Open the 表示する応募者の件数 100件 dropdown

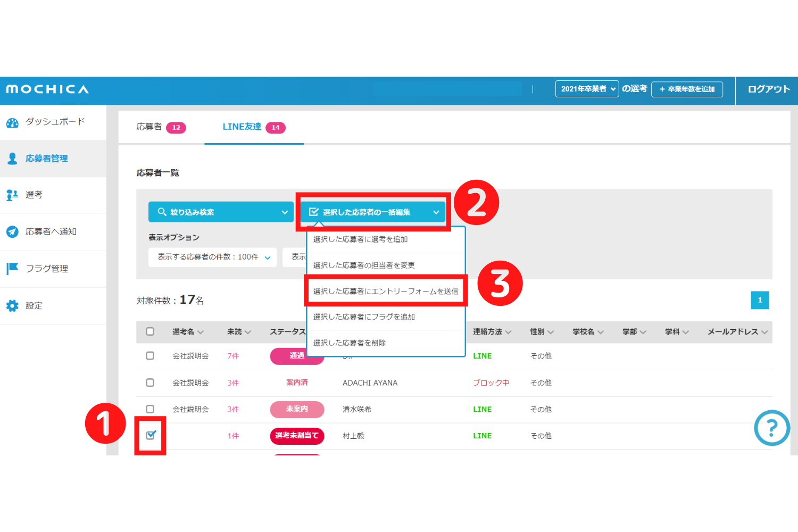coord(212,257)
